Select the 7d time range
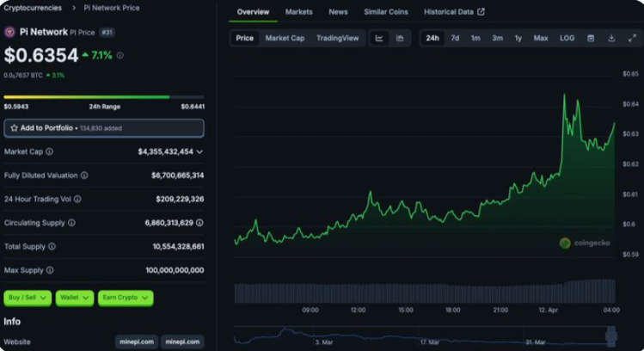Image resolution: width=644 pixels, height=351 pixels. 455,38
